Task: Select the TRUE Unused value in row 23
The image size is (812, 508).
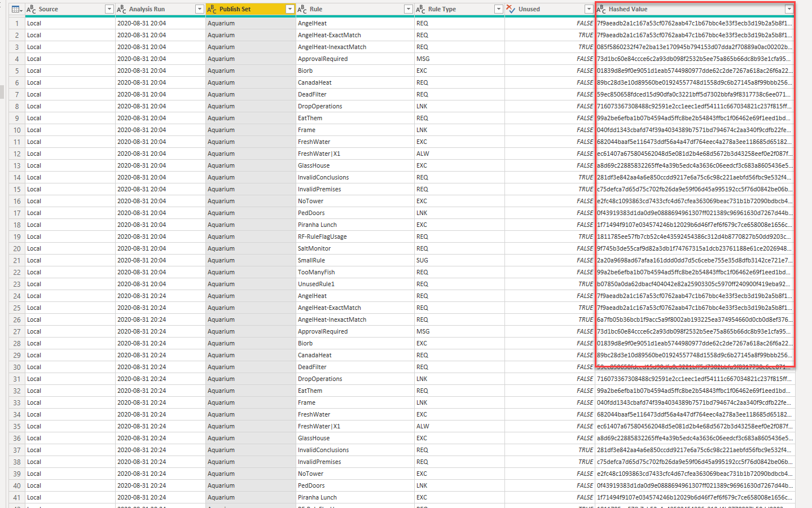Action: 550,284
